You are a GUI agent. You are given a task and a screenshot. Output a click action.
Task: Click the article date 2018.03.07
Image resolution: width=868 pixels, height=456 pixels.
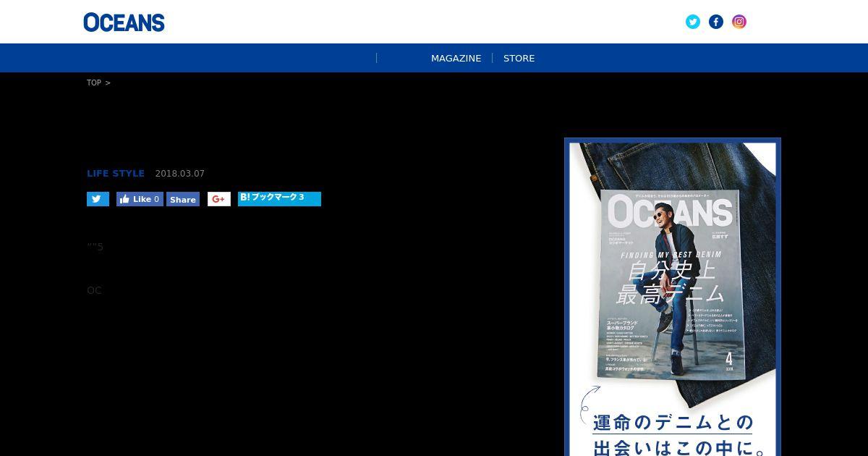(180, 174)
